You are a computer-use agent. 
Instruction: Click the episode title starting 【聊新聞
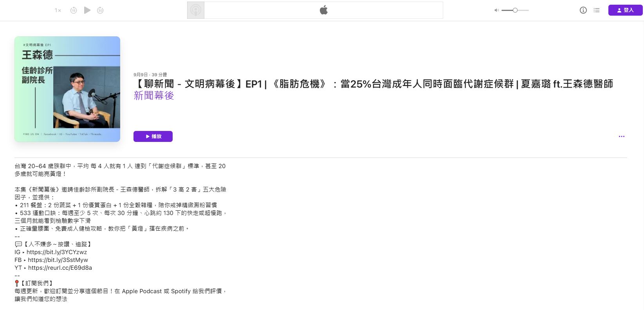pyautogui.click(x=373, y=84)
